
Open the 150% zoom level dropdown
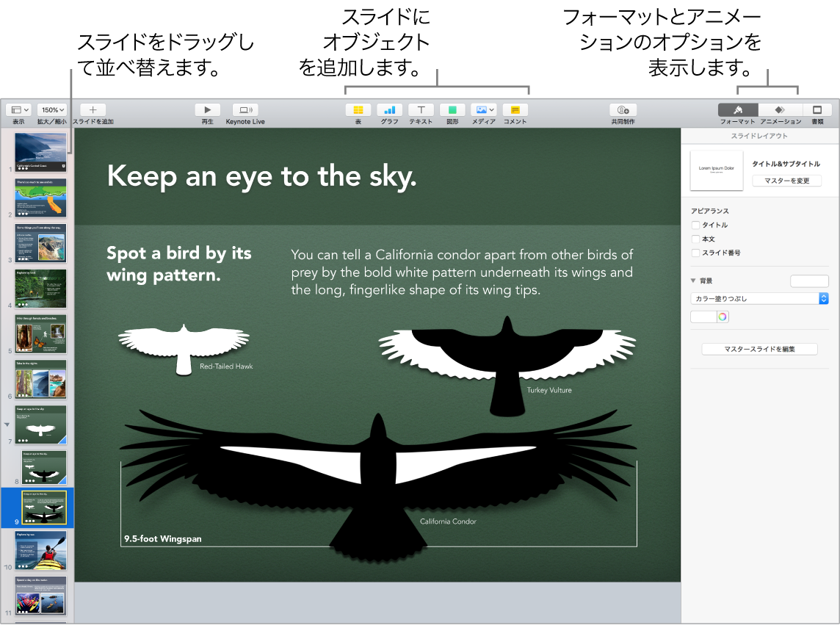point(52,109)
